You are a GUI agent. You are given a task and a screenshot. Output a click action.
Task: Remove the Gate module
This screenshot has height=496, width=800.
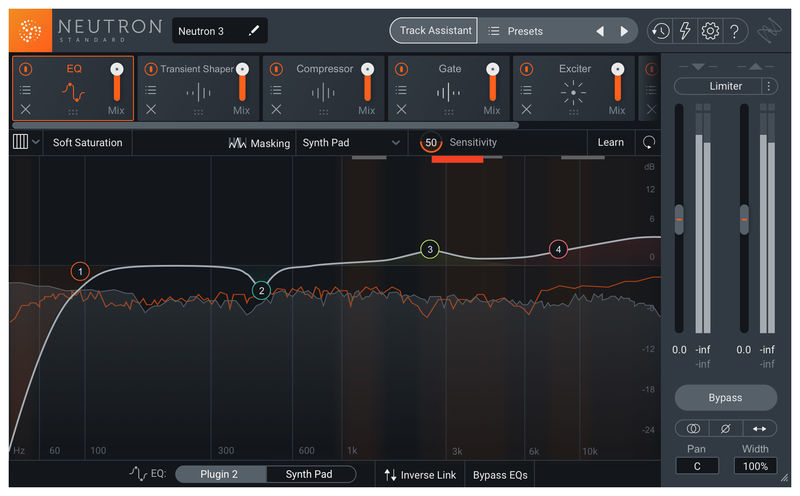401,109
